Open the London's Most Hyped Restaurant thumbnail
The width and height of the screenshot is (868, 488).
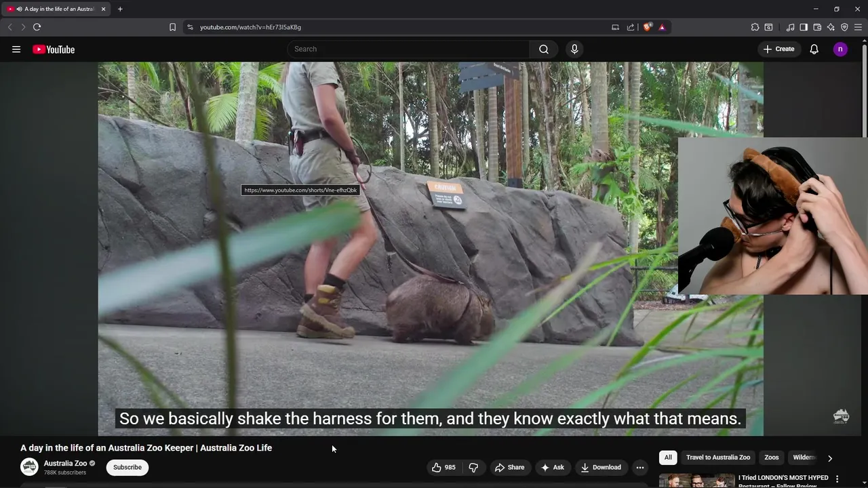(x=696, y=481)
